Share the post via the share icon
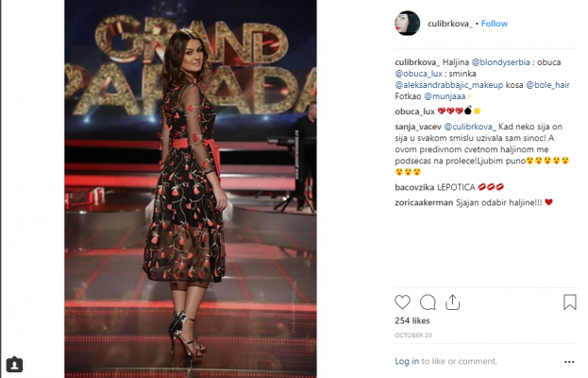 [x=452, y=302]
